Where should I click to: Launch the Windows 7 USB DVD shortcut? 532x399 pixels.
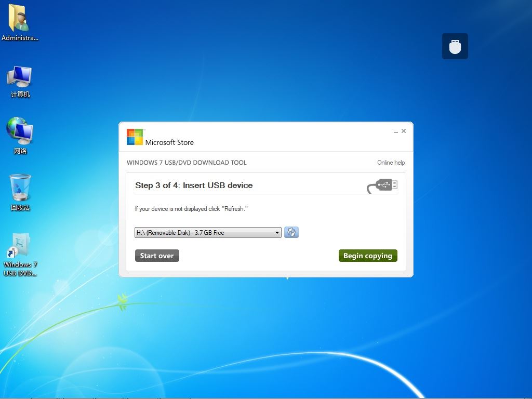pyautogui.click(x=20, y=255)
